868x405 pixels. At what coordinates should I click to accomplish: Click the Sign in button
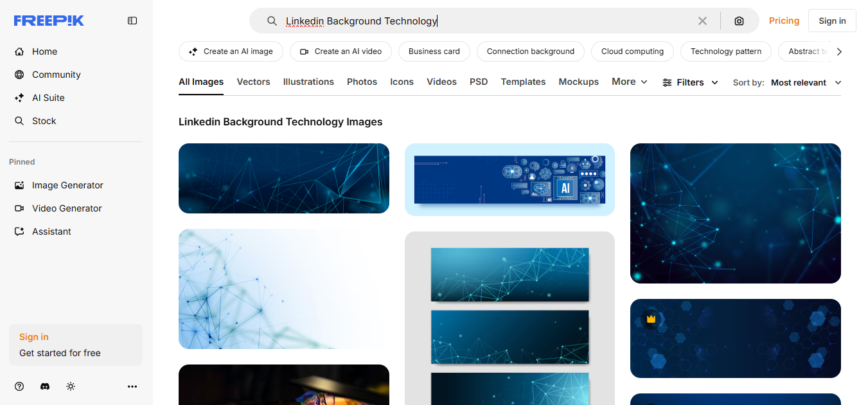point(832,20)
